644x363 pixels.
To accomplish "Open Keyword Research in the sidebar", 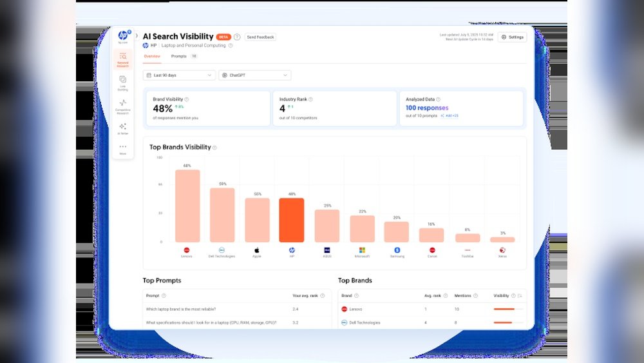I will 123,59.
